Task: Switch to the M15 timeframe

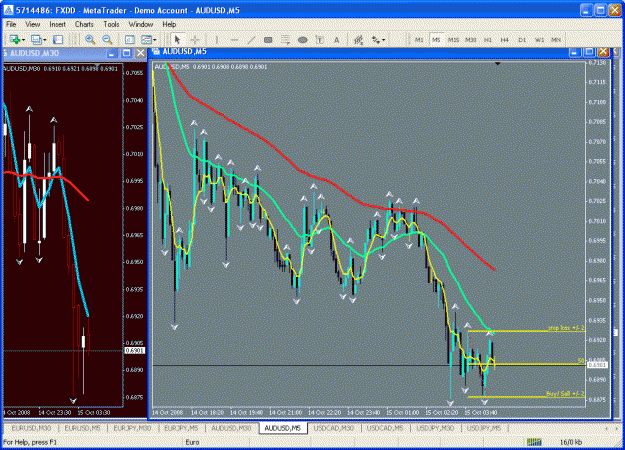Action: tap(453, 39)
